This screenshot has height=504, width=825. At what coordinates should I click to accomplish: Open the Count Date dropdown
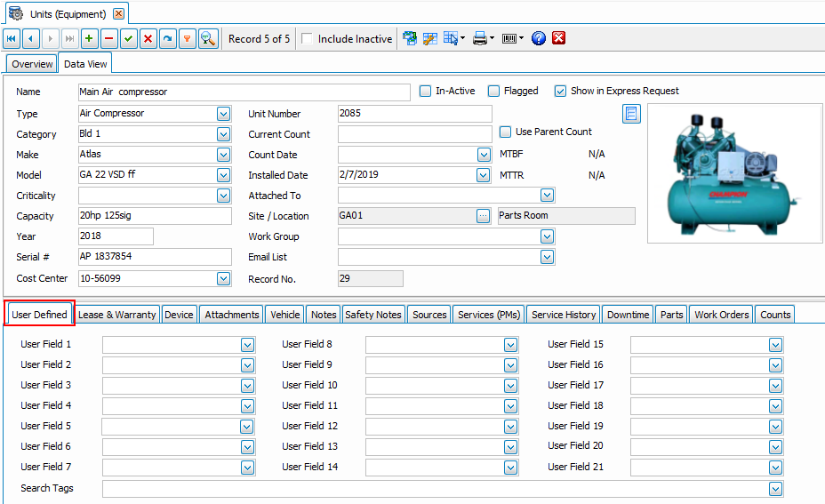click(x=484, y=155)
